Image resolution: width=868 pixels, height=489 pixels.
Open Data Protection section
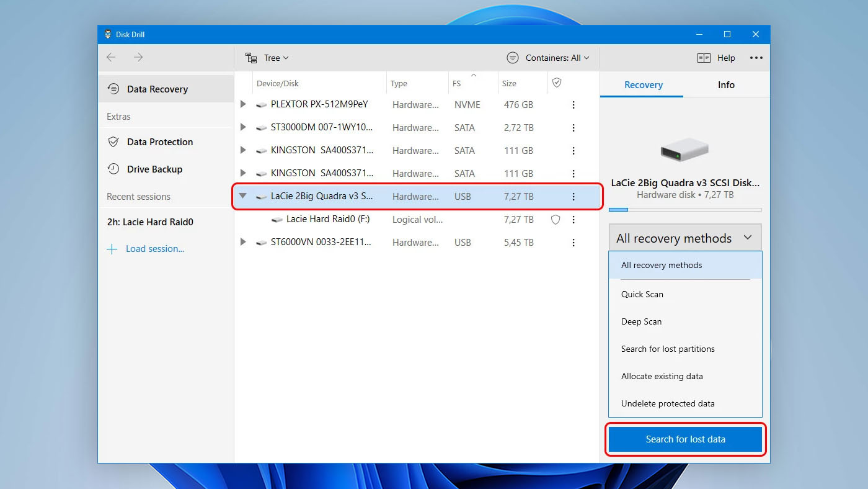point(166,141)
